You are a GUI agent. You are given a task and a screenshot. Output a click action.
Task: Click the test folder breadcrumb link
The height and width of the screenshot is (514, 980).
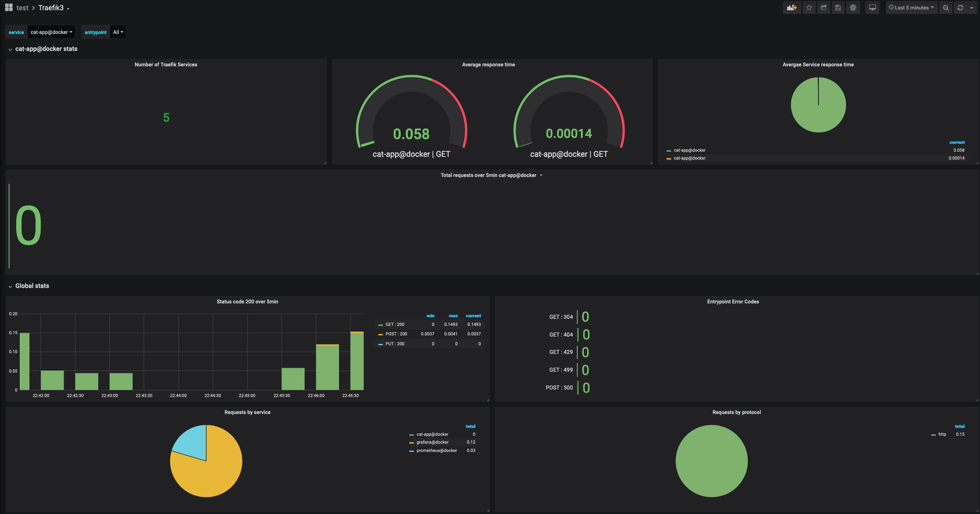[22, 8]
